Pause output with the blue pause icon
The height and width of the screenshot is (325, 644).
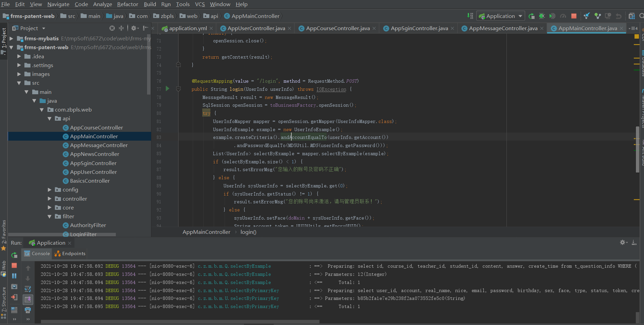[14, 276]
